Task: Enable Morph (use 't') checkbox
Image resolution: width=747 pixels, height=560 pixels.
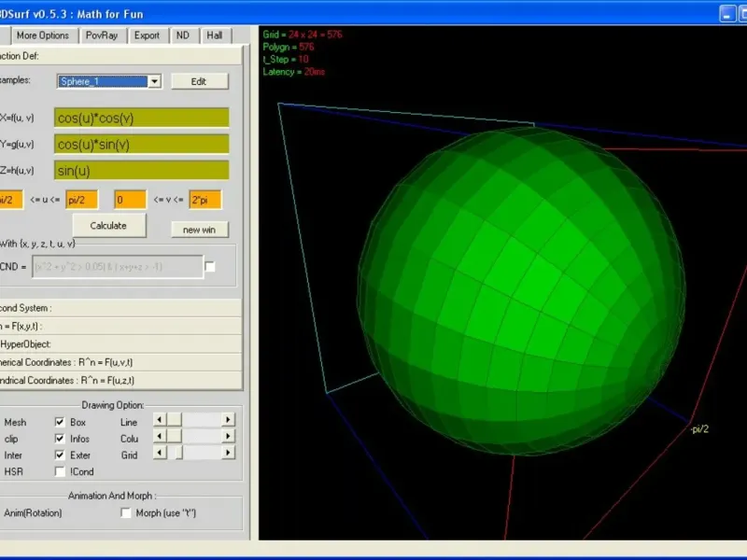Action: point(126,512)
